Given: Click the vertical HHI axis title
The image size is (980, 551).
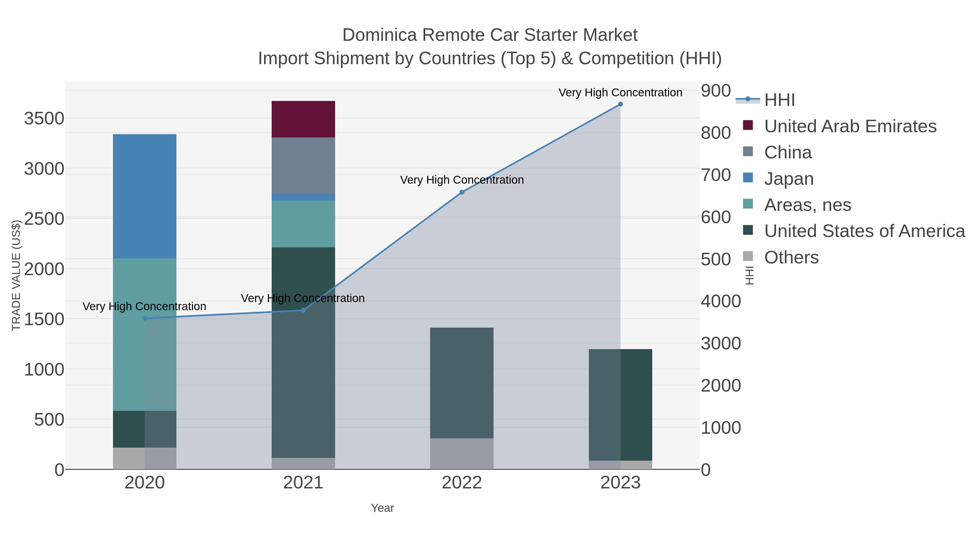Looking at the screenshot, I should (x=749, y=276).
